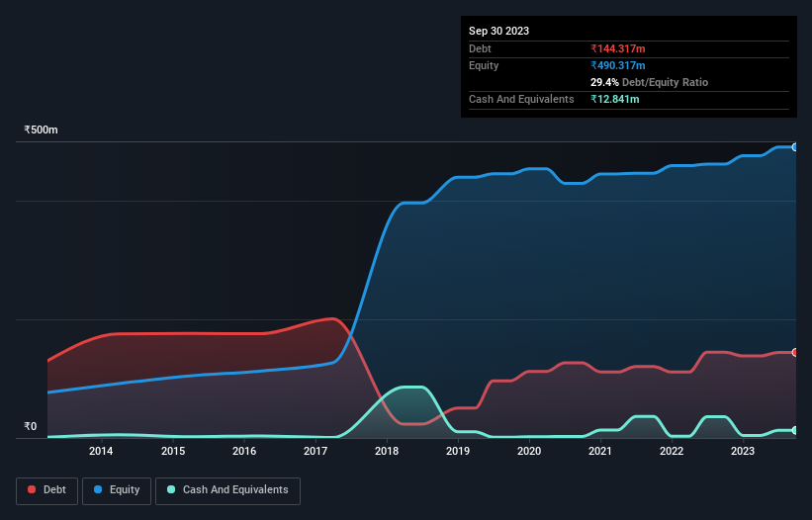Click the ₹12.841m cash value in tooltip
This screenshot has height=520, width=812.
coord(615,99)
